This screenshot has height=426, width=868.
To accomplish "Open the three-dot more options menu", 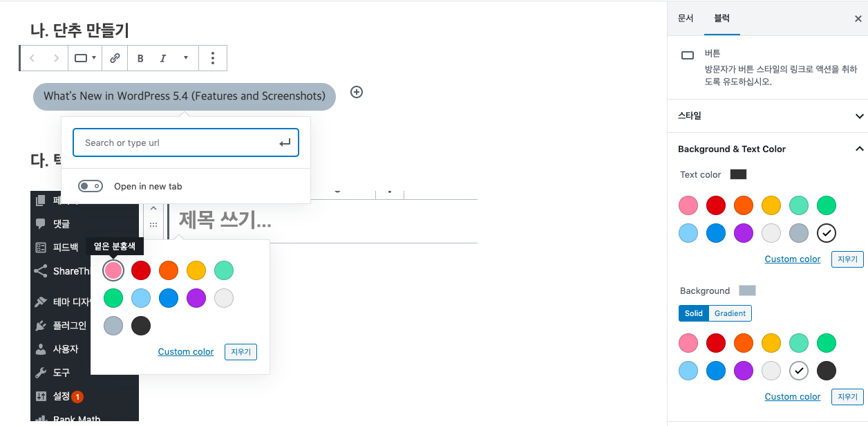I will pos(213,59).
